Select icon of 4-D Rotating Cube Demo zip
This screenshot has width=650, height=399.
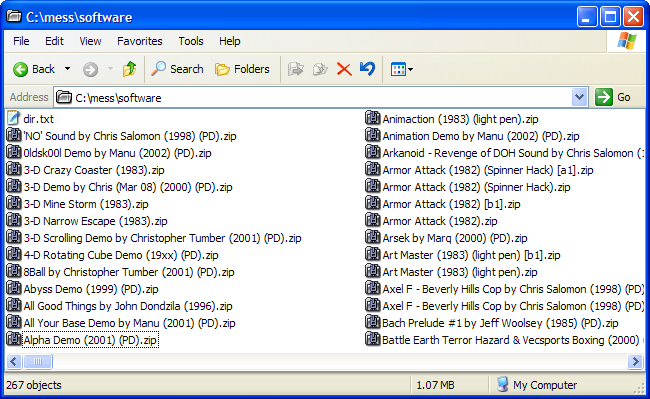(14, 254)
